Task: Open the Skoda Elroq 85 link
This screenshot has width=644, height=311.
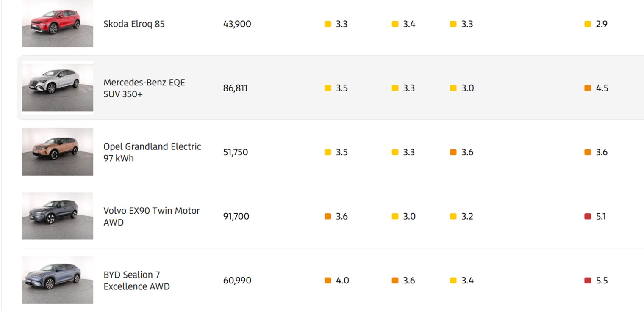Action: [134, 24]
